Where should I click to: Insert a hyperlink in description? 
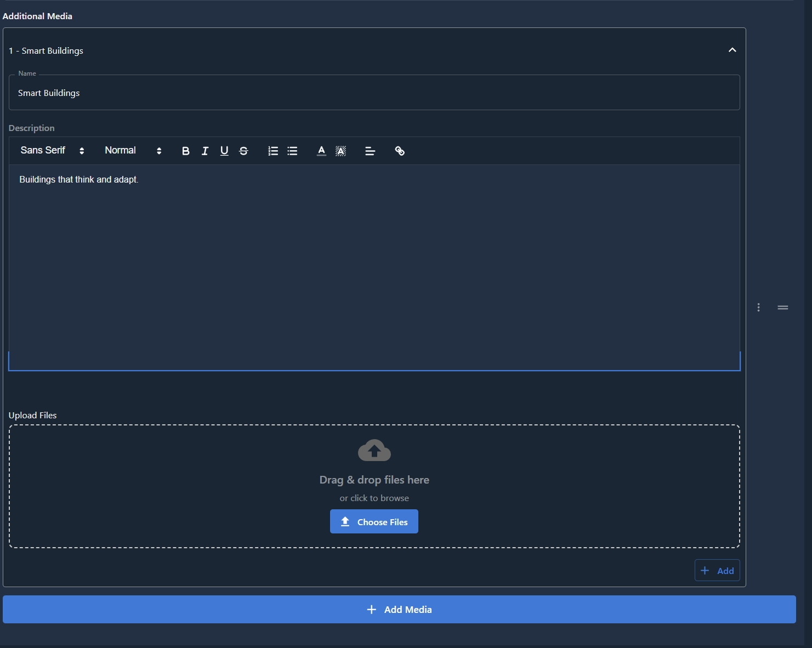pos(400,151)
